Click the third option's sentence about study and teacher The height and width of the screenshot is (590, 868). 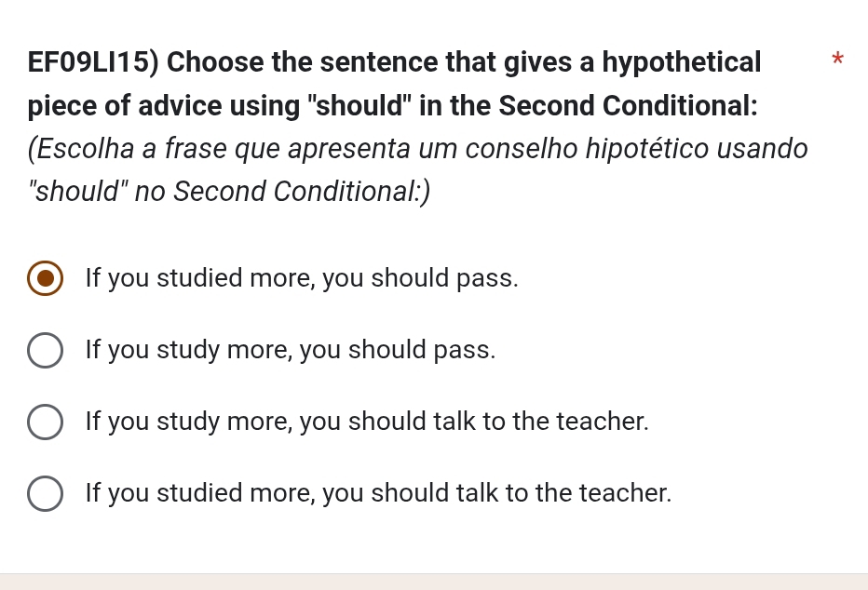click(367, 422)
